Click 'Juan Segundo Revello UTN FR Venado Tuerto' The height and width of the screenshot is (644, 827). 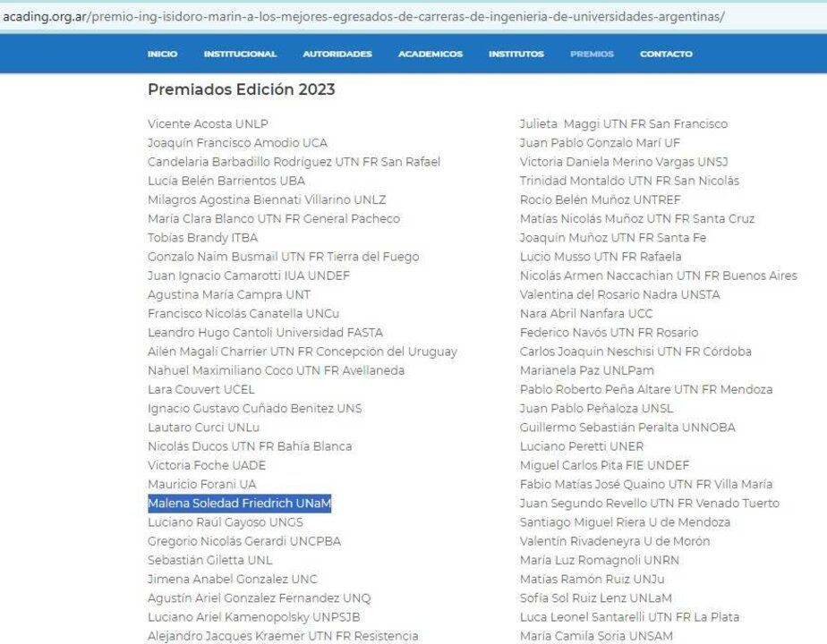pyautogui.click(x=649, y=504)
